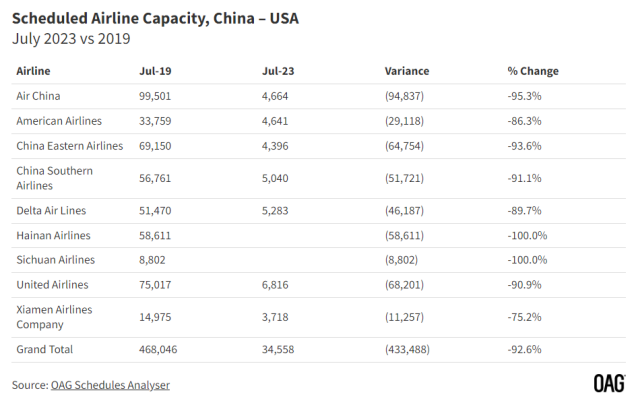639x401 pixels.
Task: Click the Grand Total -92.6% cell
Action: click(527, 349)
